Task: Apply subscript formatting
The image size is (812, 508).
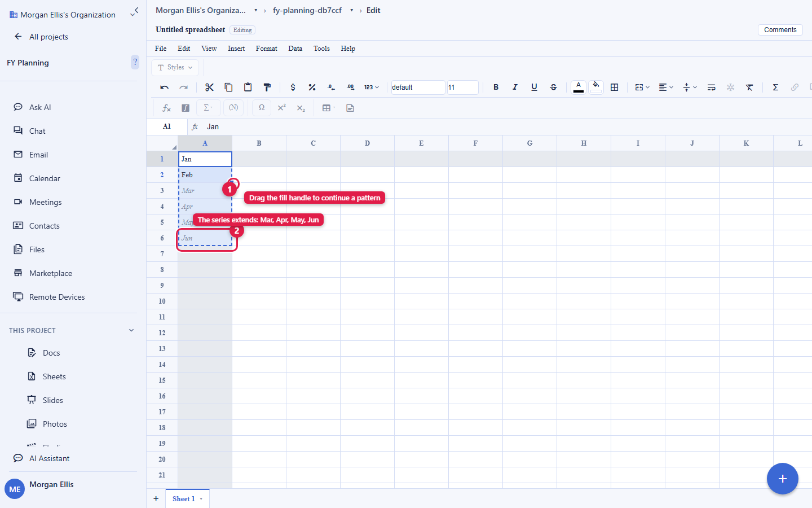Action: 301,108
